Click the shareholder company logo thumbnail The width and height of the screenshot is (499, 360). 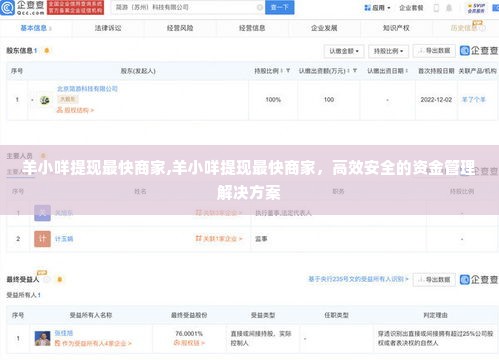click(x=45, y=100)
